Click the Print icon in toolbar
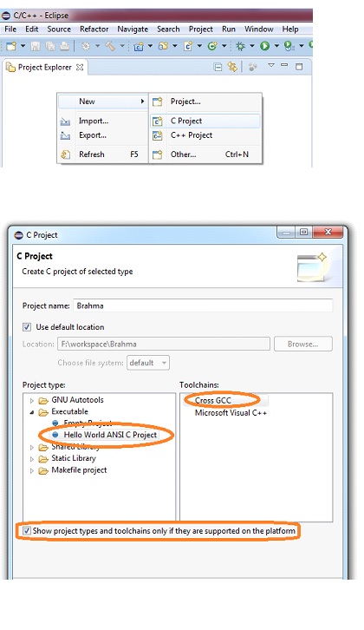Screen dimensions: 364x630 (x=65, y=46)
